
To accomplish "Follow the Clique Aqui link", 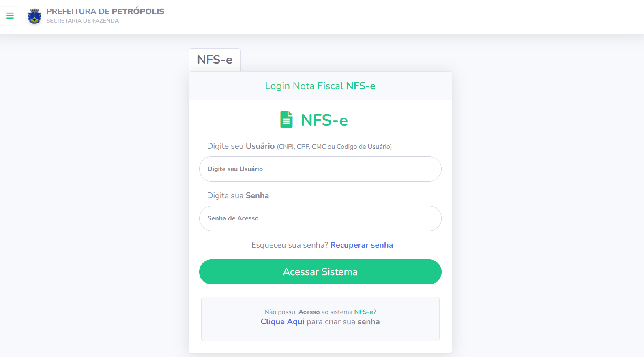I will click(x=282, y=322).
